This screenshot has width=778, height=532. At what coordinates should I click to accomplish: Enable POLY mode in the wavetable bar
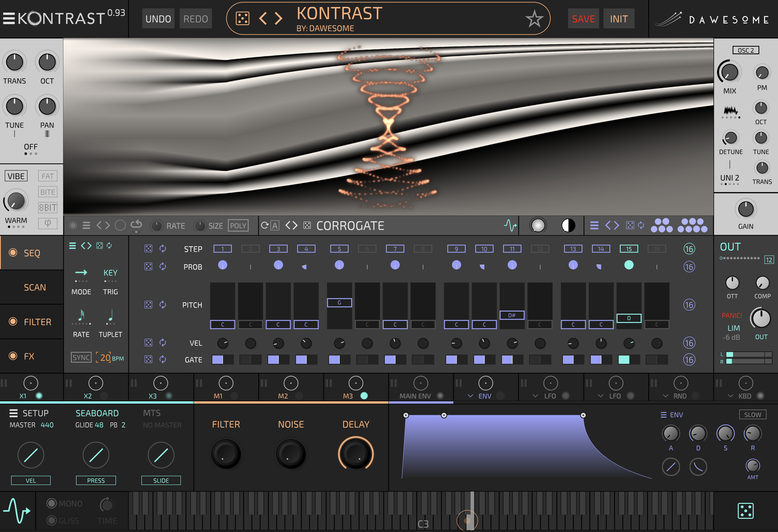click(238, 225)
